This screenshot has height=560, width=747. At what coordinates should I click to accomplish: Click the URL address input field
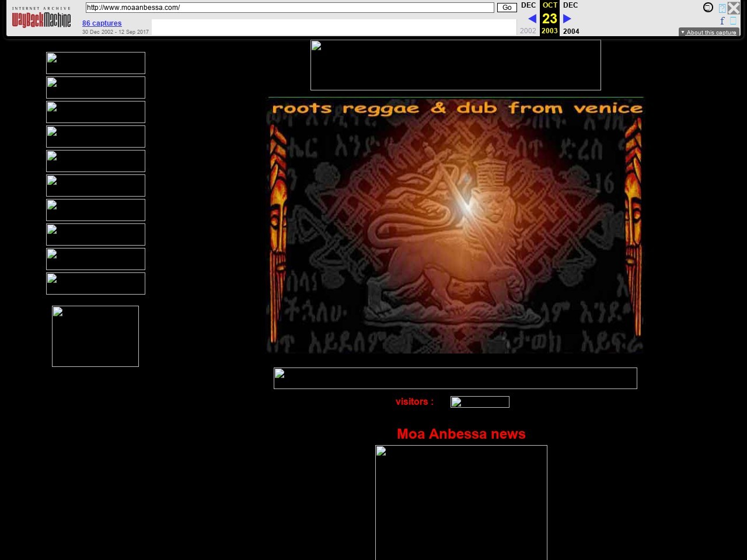(289, 8)
